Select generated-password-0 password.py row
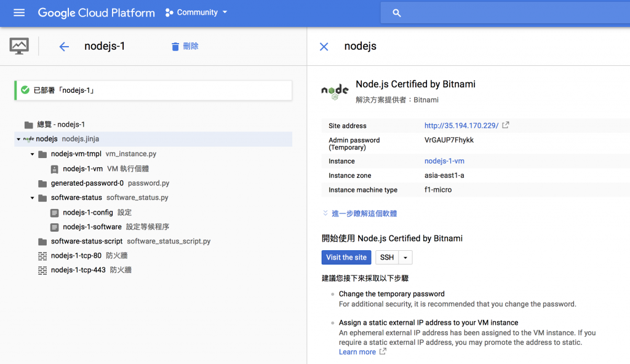Viewport: 630px width, 364px height. pos(153,183)
